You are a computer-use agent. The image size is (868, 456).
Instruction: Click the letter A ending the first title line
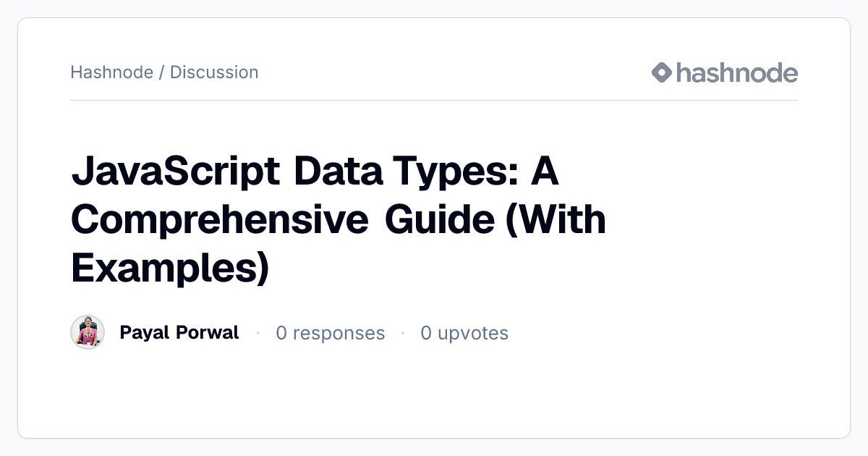pos(546,174)
